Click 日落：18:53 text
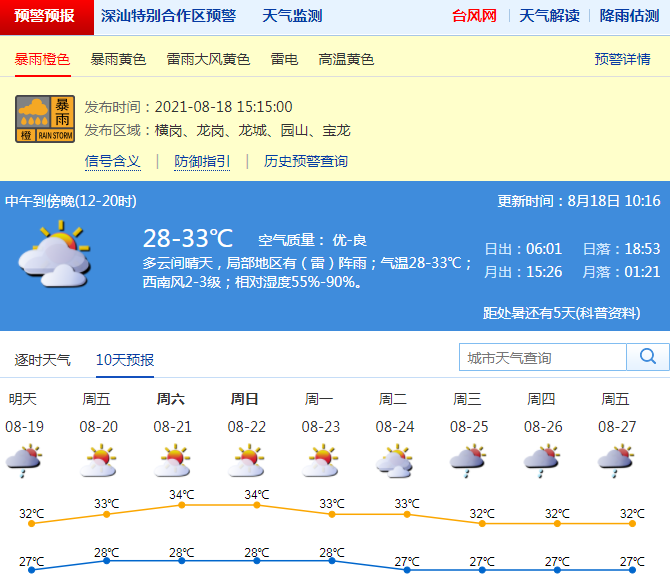This screenshot has width=670, height=582. point(622,249)
